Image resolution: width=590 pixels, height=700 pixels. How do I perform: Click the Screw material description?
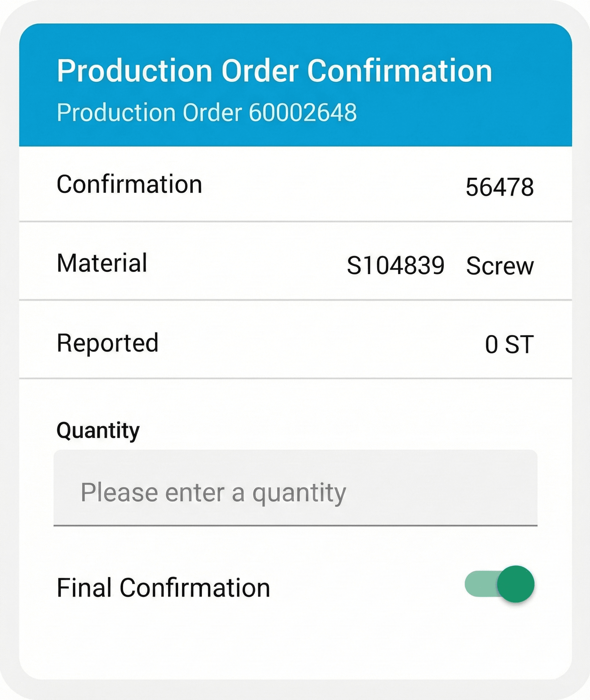[x=500, y=266]
